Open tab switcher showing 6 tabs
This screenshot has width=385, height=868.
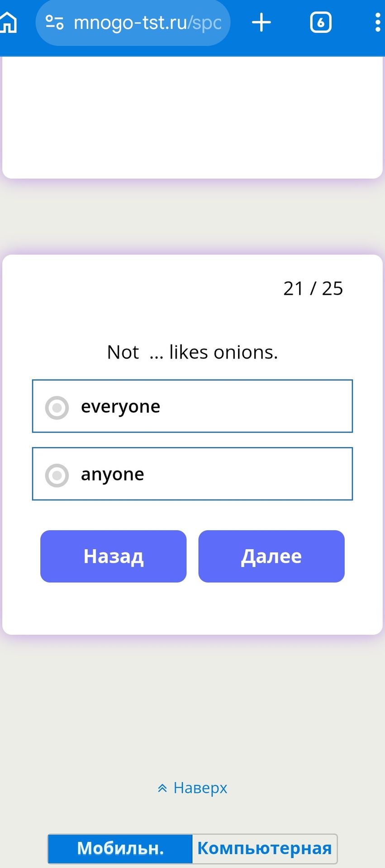click(x=321, y=22)
